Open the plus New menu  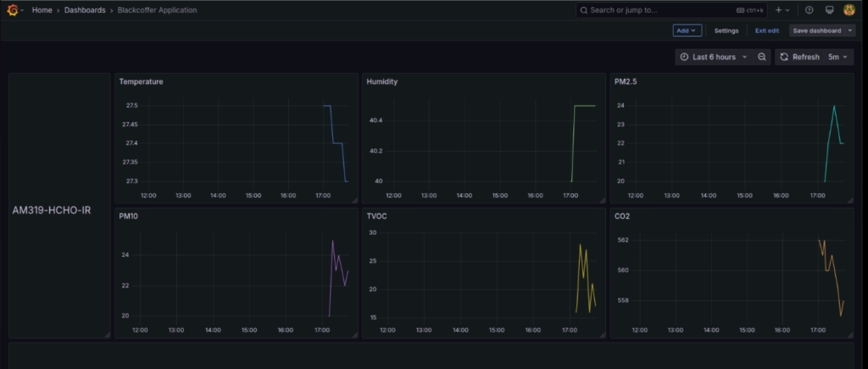tap(782, 10)
